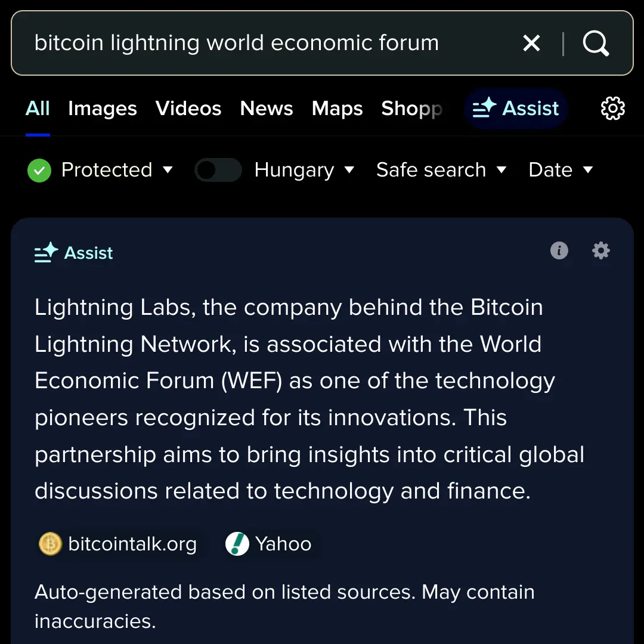Expand the Safe search dropdown
This screenshot has width=644, height=644.
441,171
